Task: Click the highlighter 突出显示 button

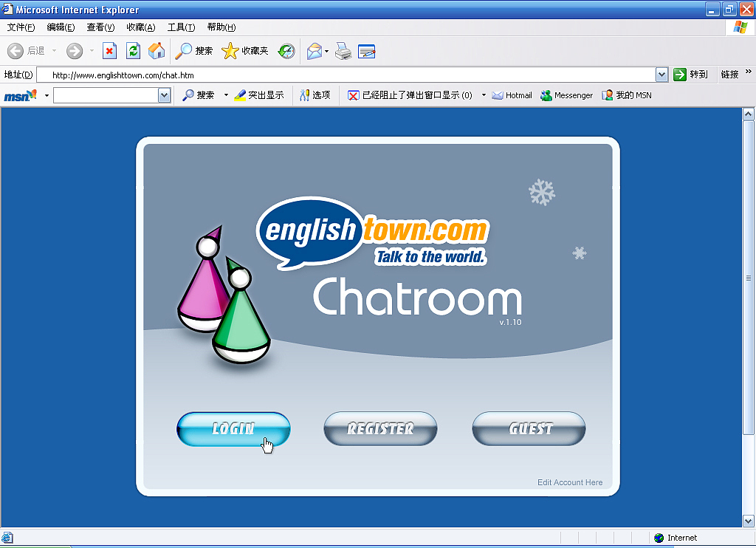Action: pos(259,95)
